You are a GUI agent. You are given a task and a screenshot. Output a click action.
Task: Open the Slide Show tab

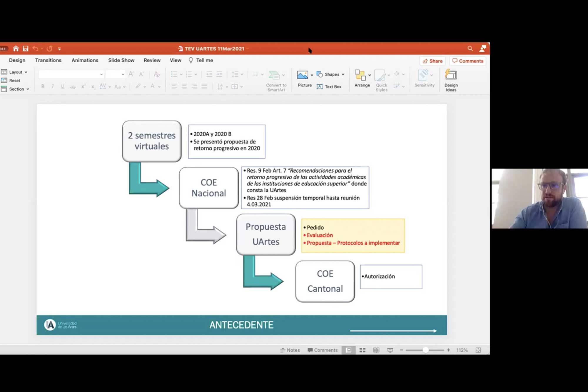click(x=121, y=60)
